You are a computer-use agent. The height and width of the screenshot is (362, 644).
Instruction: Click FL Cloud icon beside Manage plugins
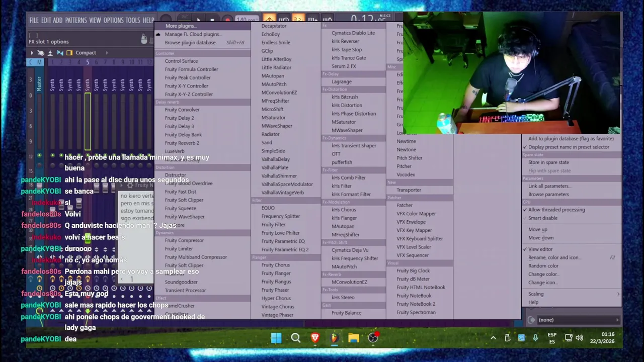click(x=158, y=34)
